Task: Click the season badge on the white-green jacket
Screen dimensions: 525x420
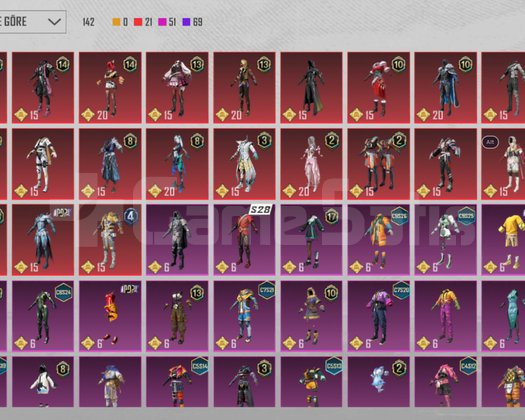Action: 466,216
